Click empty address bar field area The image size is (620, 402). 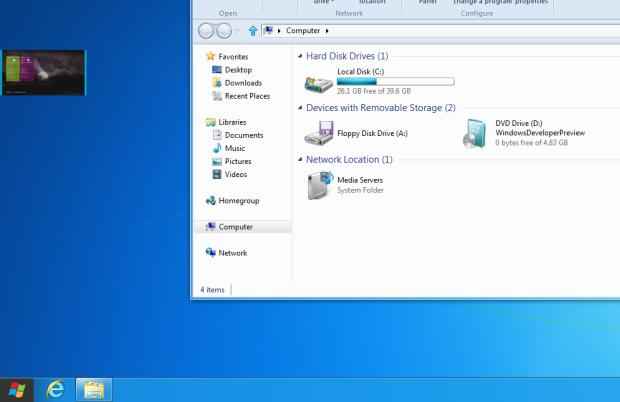pyautogui.click(x=474, y=31)
